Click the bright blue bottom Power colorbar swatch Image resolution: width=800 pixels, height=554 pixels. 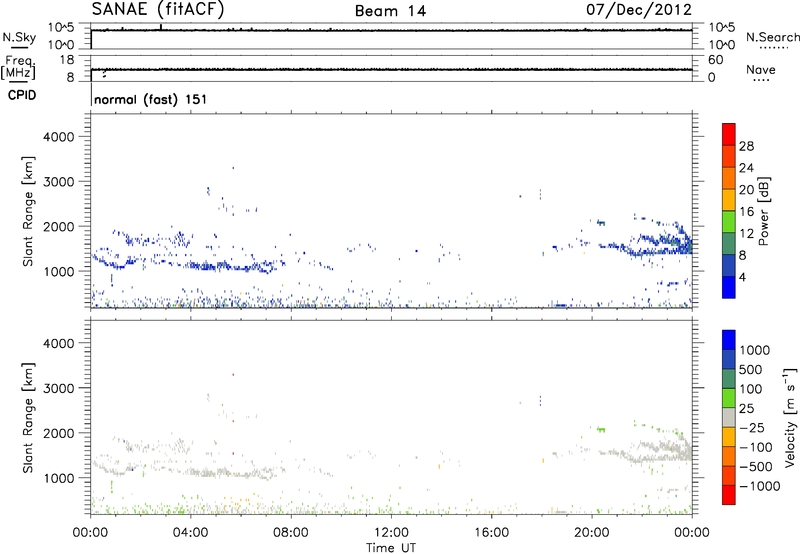tap(729, 287)
